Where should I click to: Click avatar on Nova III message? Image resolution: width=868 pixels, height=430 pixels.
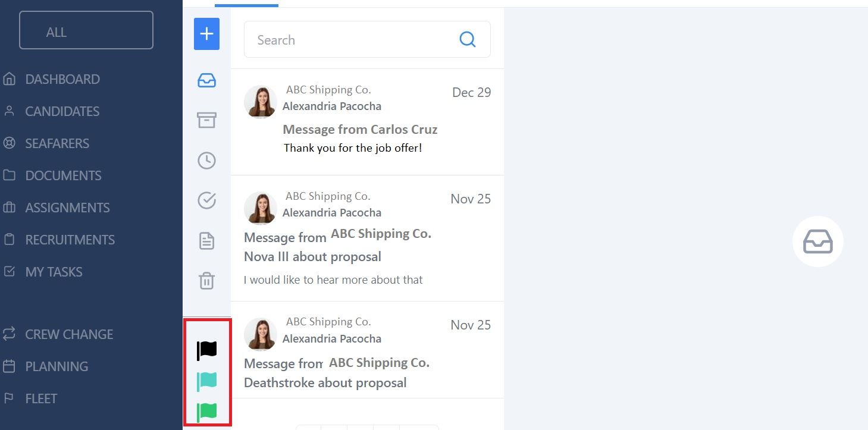pos(260,208)
